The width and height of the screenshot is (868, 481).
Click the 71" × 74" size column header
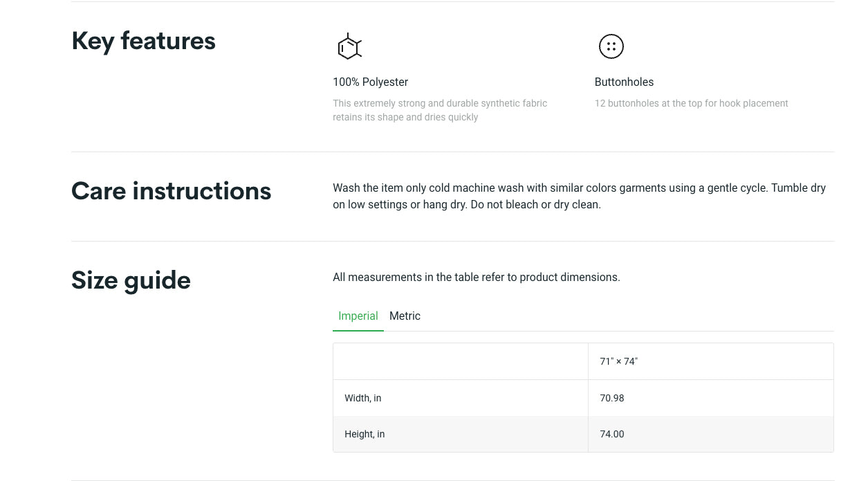tap(618, 361)
